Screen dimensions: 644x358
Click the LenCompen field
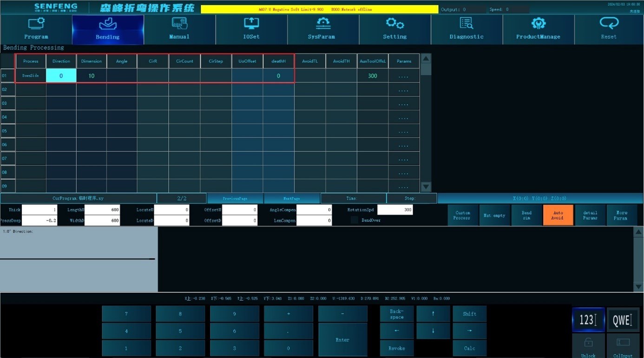click(x=314, y=221)
